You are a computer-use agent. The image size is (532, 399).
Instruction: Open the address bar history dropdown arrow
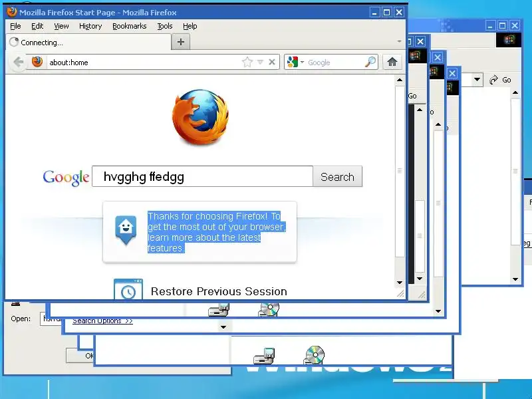pos(260,62)
